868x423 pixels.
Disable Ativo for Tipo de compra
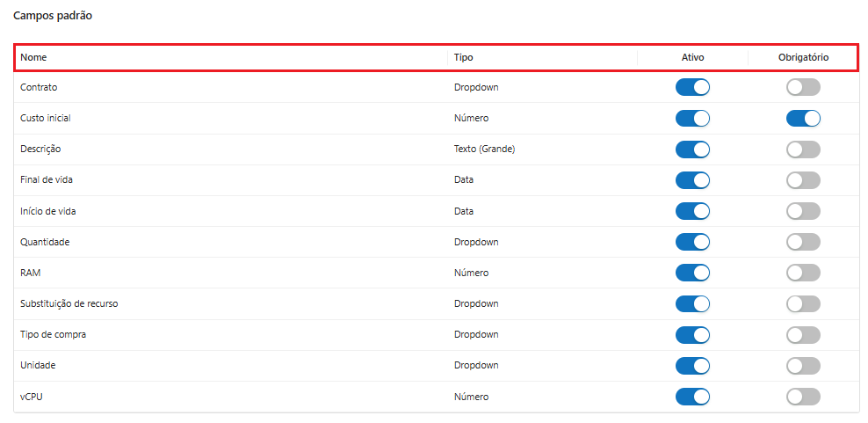692,334
